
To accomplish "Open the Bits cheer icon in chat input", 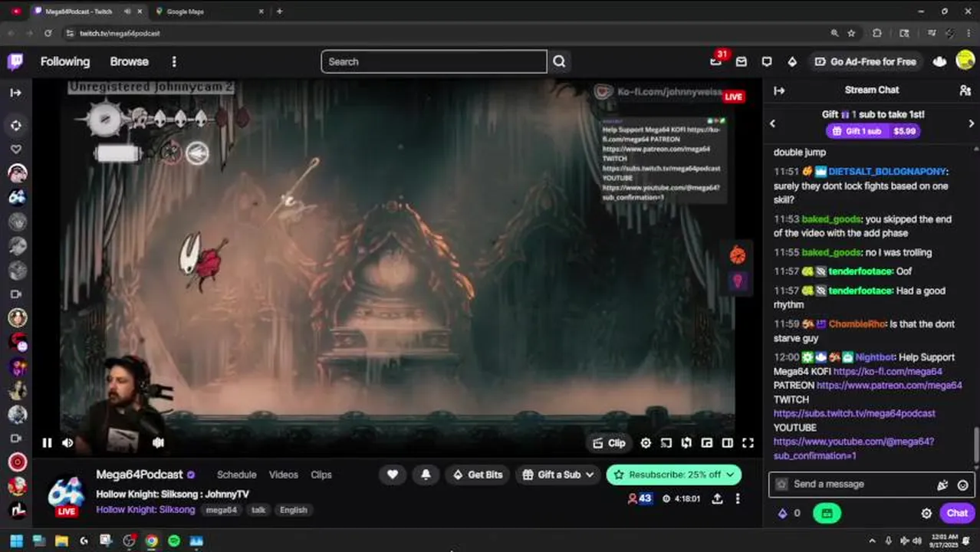I will coord(942,485).
